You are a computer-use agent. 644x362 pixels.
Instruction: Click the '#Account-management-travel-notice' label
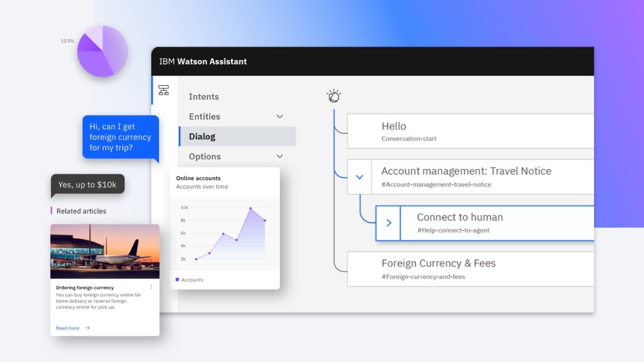coord(436,185)
